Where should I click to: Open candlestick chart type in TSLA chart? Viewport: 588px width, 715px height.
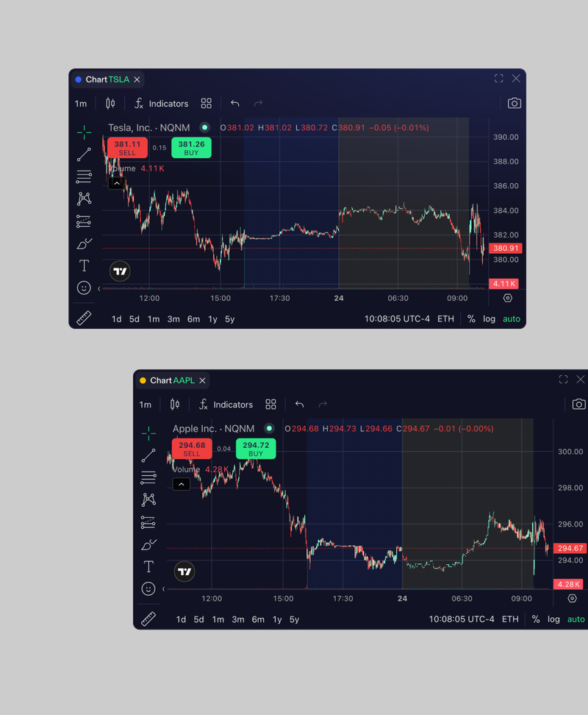pyautogui.click(x=110, y=104)
